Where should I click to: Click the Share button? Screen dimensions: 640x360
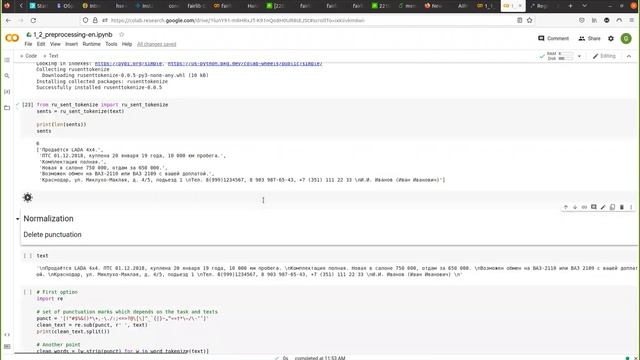pyautogui.click(x=589, y=38)
